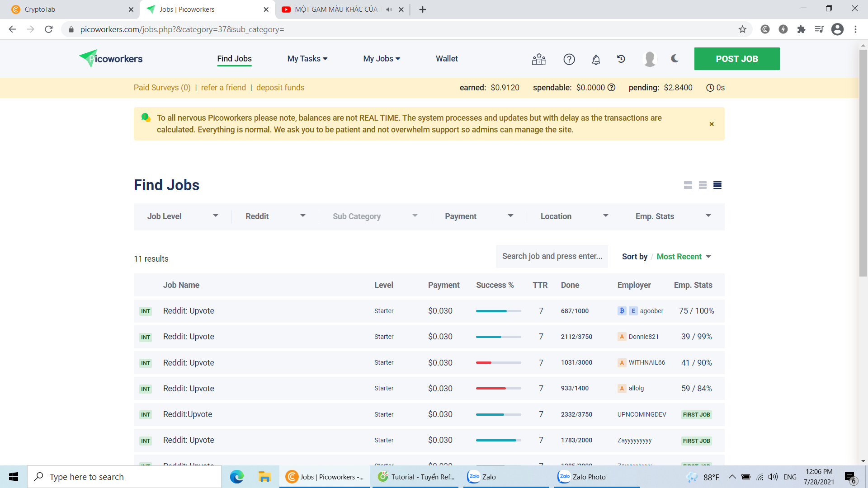The image size is (868, 488).
Task: Expand the Location filter dropdown
Action: click(x=574, y=216)
